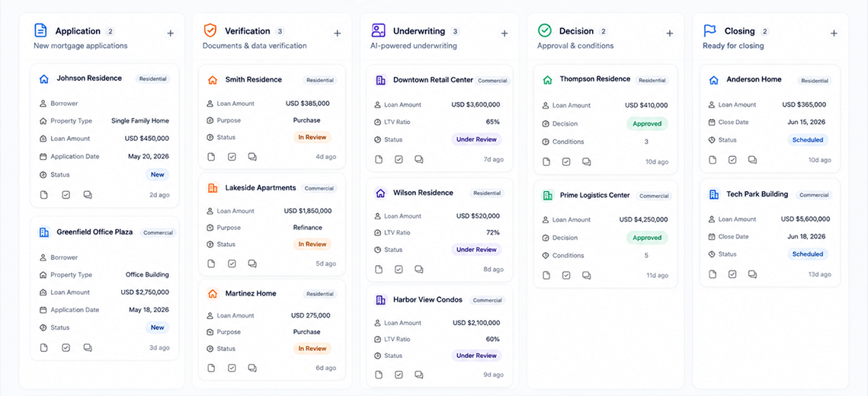Open documents icon on Lakeside Apartments card
This screenshot has height=396, width=868.
(211, 263)
